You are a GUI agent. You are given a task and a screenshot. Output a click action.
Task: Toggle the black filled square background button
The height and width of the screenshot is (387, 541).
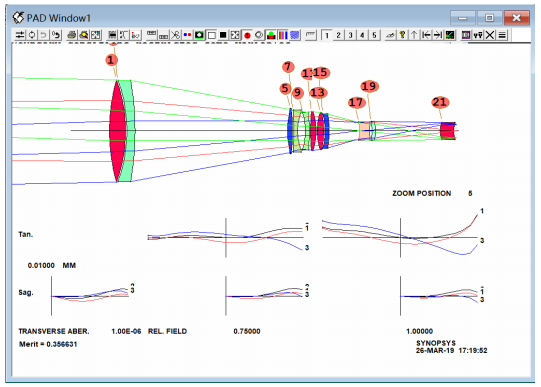click(x=223, y=35)
